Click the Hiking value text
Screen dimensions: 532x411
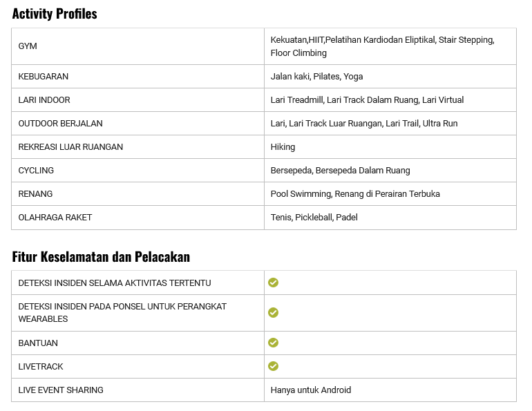point(283,147)
